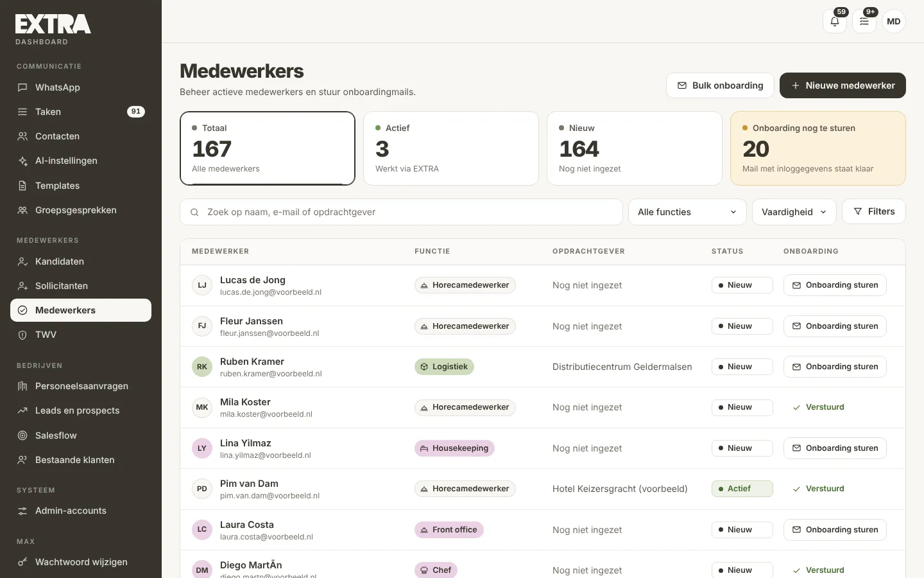Send onboarding to Lucas de Jong
924x578 pixels.
point(835,285)
